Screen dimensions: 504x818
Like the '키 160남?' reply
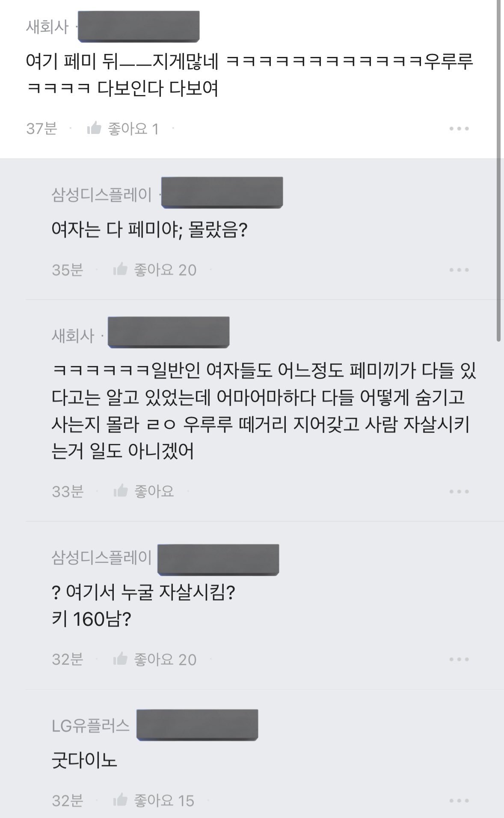(120, 659)
